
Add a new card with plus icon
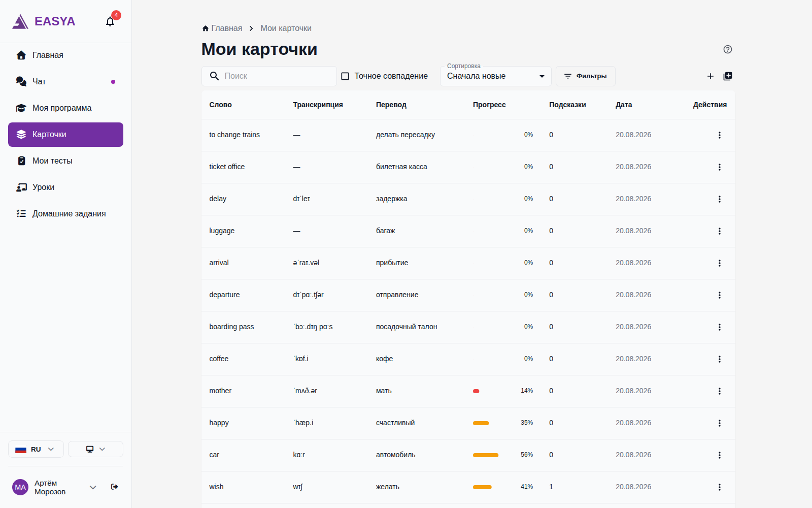click(x=710, y=76)
